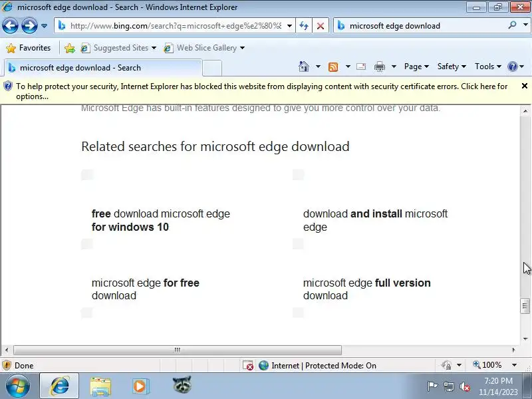The width and height of the screenshot is (532, 399).
Task: Click the security information bar message
Action: [x=261, y=91]
